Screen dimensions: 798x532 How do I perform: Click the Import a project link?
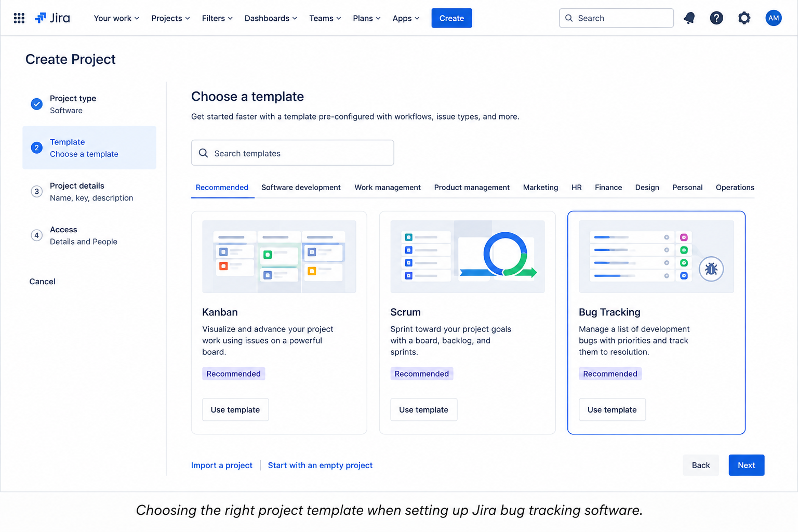pos(222,465)
